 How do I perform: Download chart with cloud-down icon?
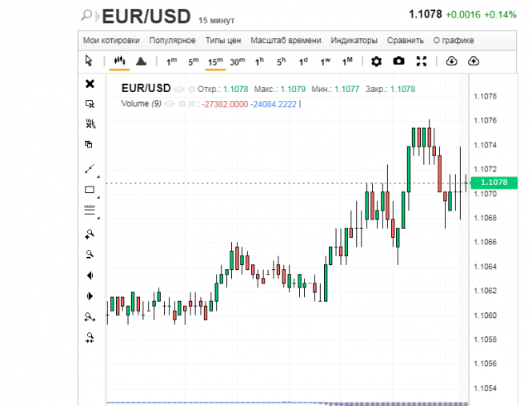point(451,61)
